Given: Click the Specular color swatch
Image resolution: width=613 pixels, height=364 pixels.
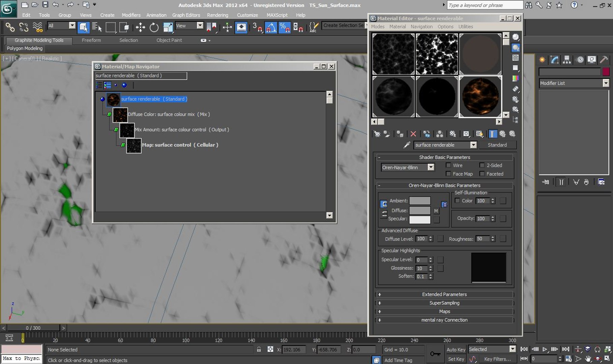Looking at the screenshot, I should coord(419,220).
